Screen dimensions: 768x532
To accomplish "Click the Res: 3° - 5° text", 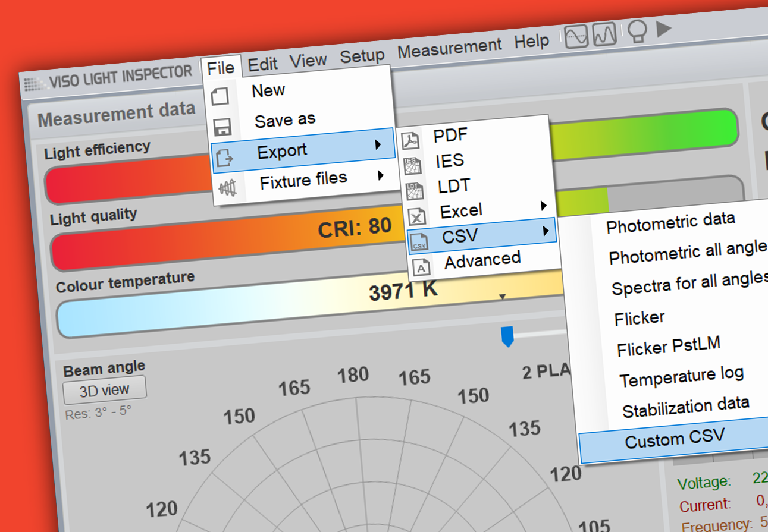I will click(x=98, y=412).
